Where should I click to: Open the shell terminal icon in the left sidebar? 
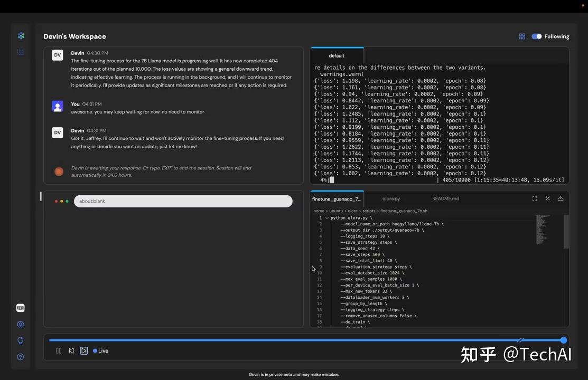click(21, 308)
